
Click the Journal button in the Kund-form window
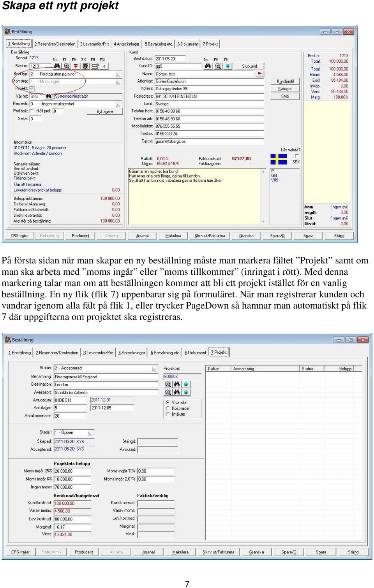tap(142, 235)
